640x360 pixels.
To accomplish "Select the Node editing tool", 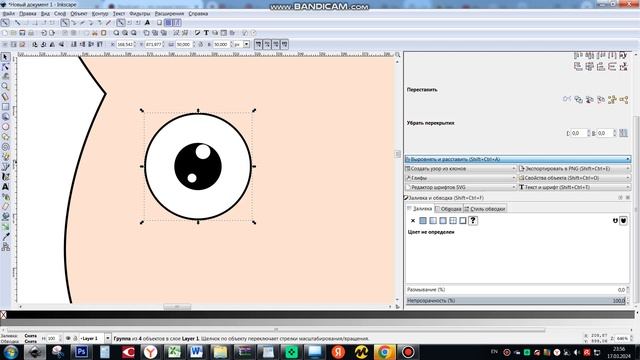I will (x=5, y=67).
